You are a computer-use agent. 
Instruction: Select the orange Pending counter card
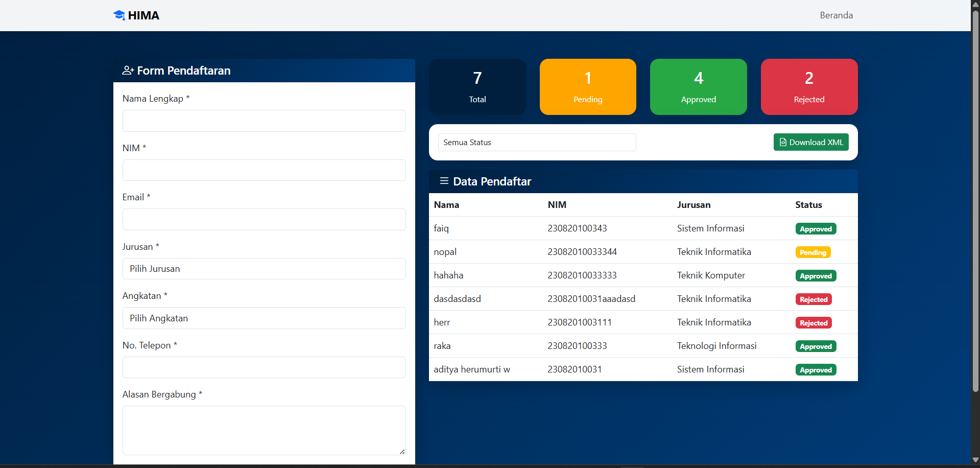click(x=587, y=86)
